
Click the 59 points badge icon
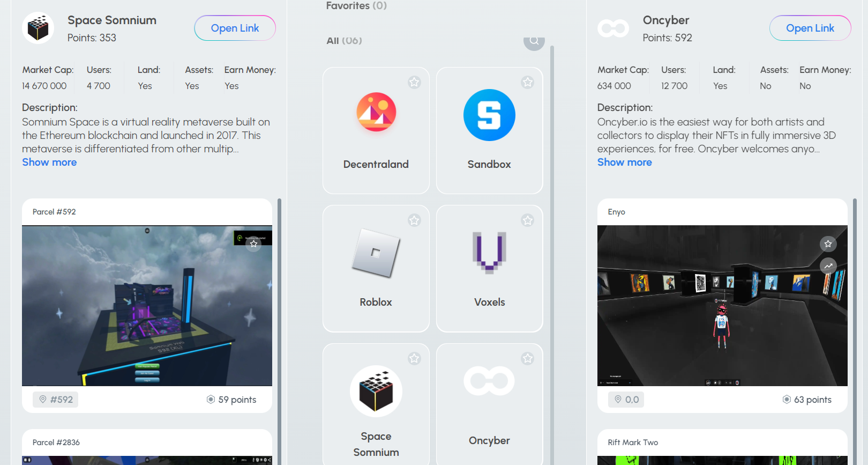[211, 400]
